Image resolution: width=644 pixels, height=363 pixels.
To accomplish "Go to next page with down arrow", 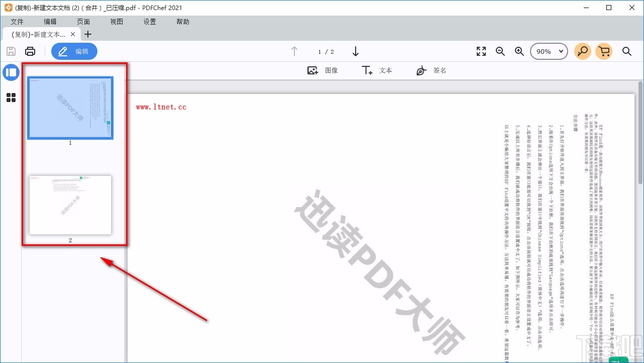I will 356,51.
